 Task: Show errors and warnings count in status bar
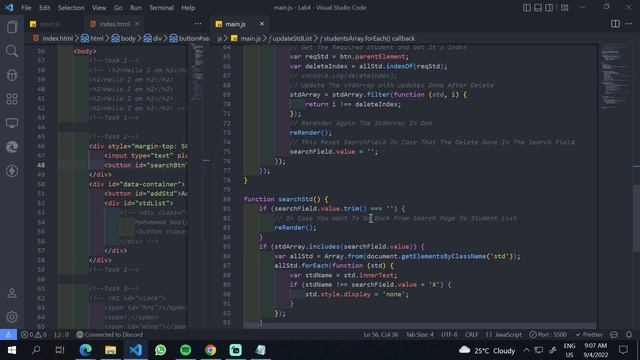click(x=34, y=334)
